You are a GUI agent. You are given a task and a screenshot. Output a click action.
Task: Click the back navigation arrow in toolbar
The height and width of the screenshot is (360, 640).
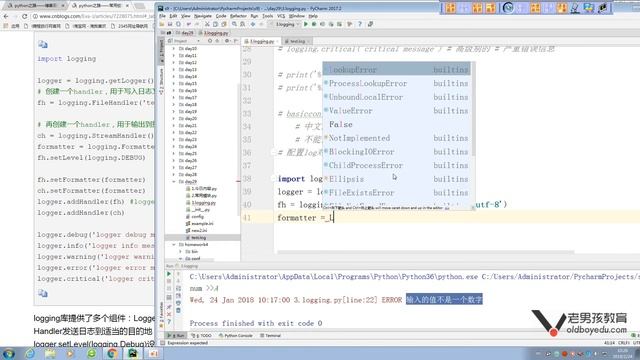click(253, 24)
